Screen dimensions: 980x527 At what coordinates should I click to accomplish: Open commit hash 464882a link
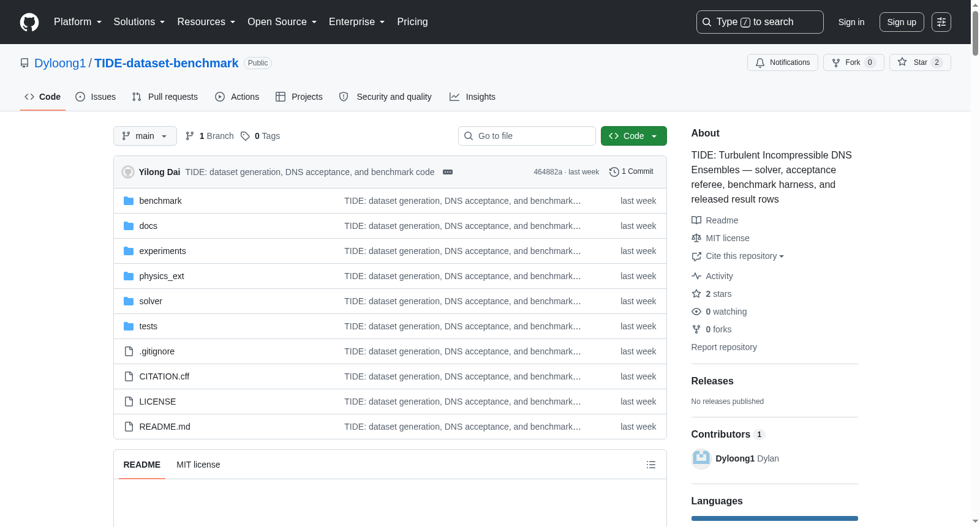pos(548,172)
